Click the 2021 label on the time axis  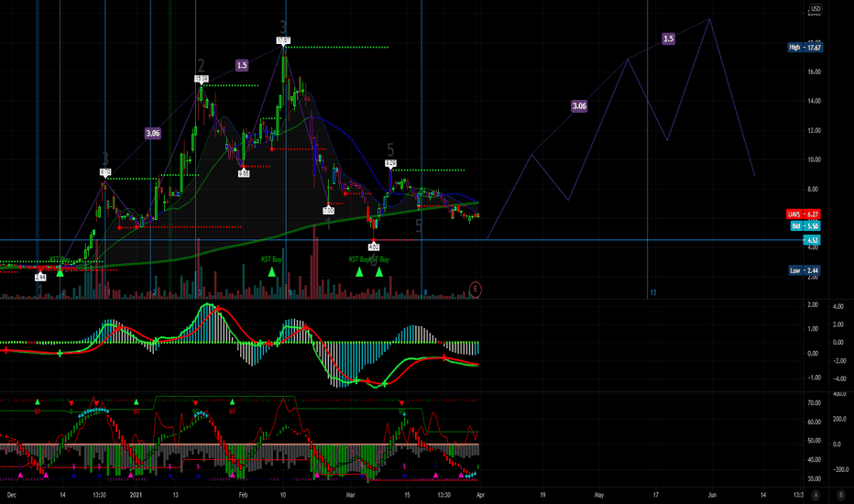(136, 495)
